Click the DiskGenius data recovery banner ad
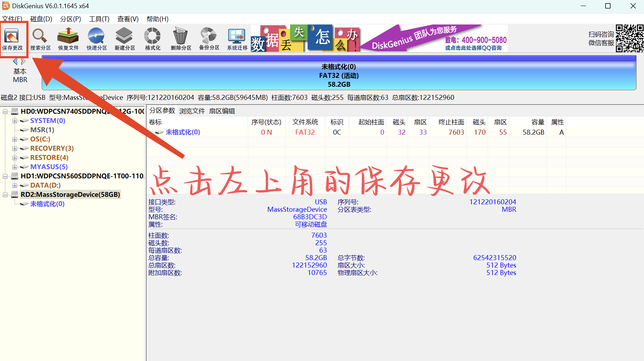 (379, 38)
